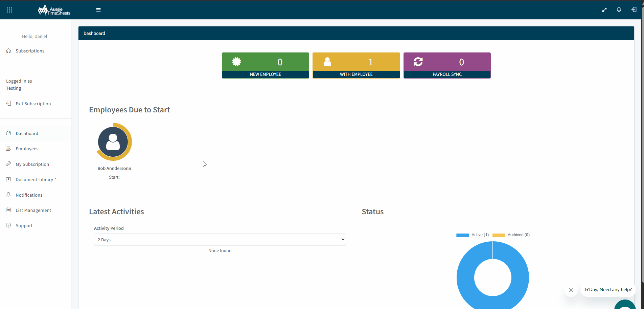Click the My Subscription wrench icon
Screen dimensions: 644x309
[9, 164]
